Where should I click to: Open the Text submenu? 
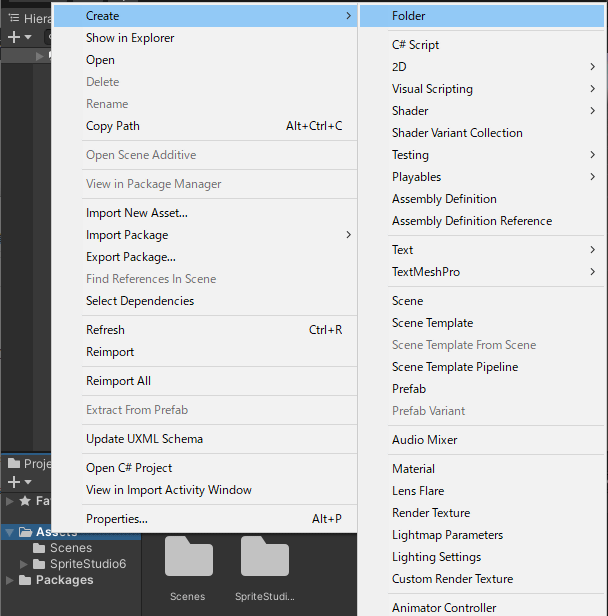point(482,250)
